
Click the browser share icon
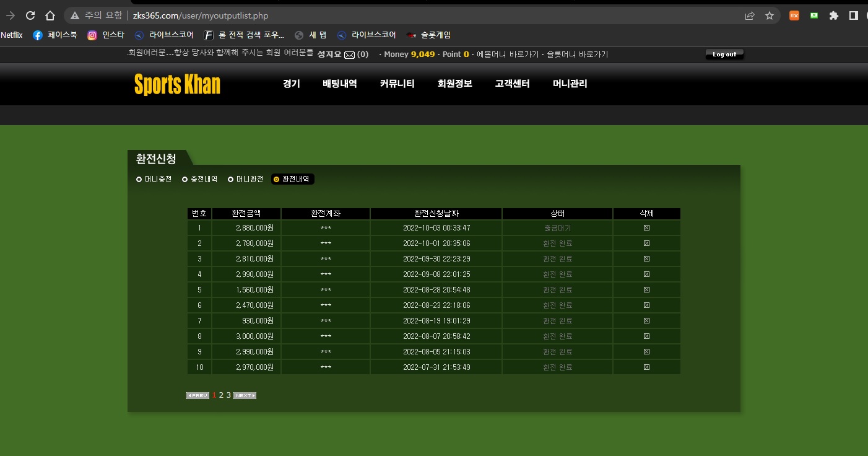(750, 15)
